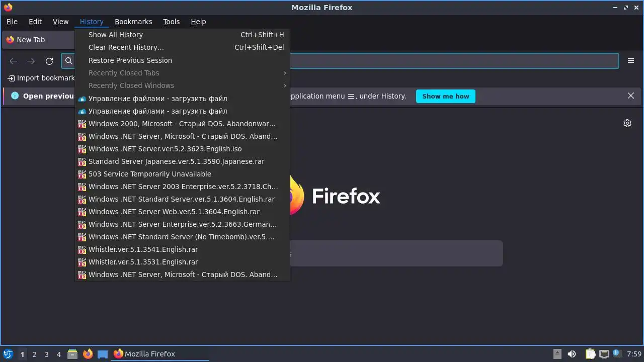Select the New Tab tab
The height and width of the screenshot is (362, 644).
[x=38, y=40]
